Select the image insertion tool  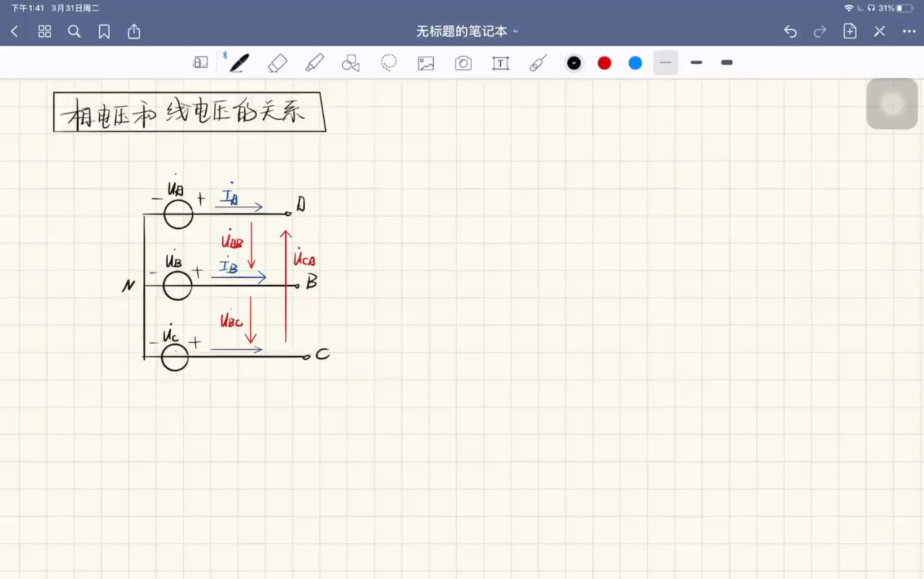coord(426,63)
